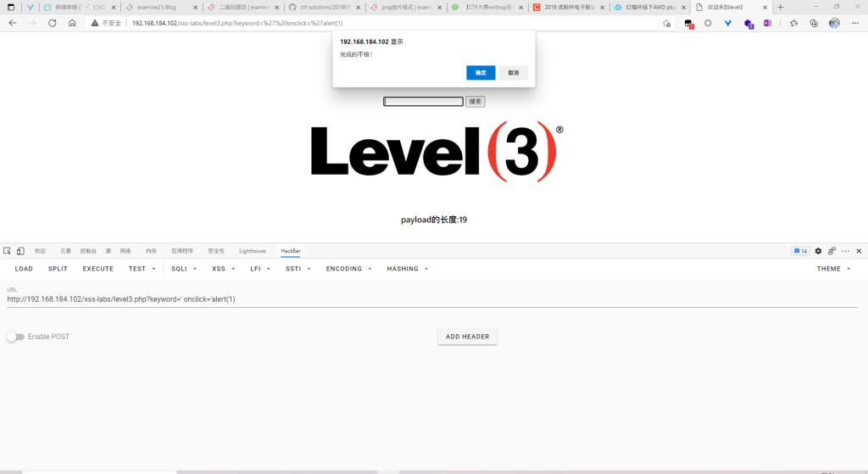
Task: Open the blue Y extension icon
Action: point(727,23)
